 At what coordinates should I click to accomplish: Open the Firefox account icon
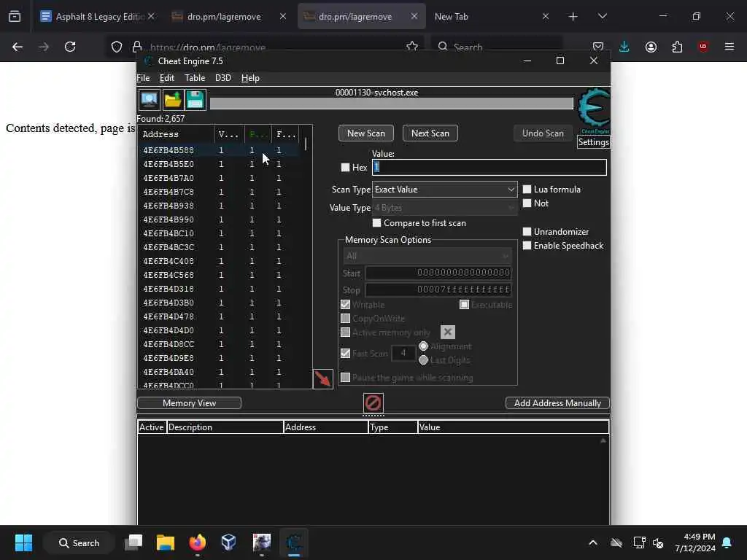point(651,47)
